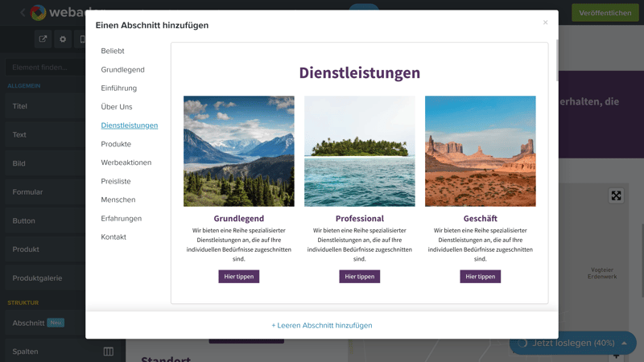This screenshot has width=644, height=362.
Task: Open the Preisliste category
Action: point(116,181)
